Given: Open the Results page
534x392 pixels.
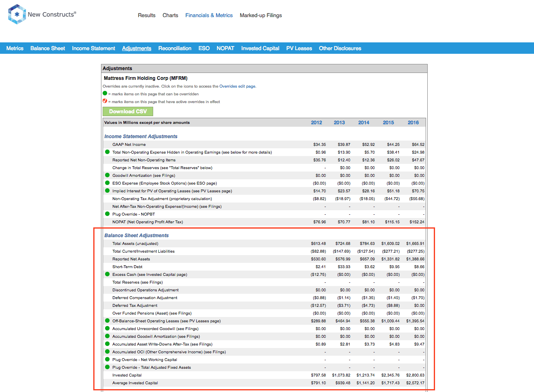Looking at the screenshot, I should (x=147, y=15).
